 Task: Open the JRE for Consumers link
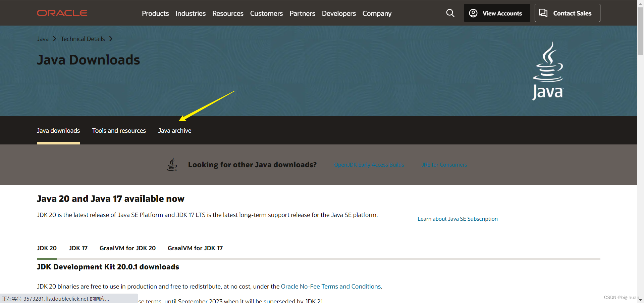click(x=444, y=165)
